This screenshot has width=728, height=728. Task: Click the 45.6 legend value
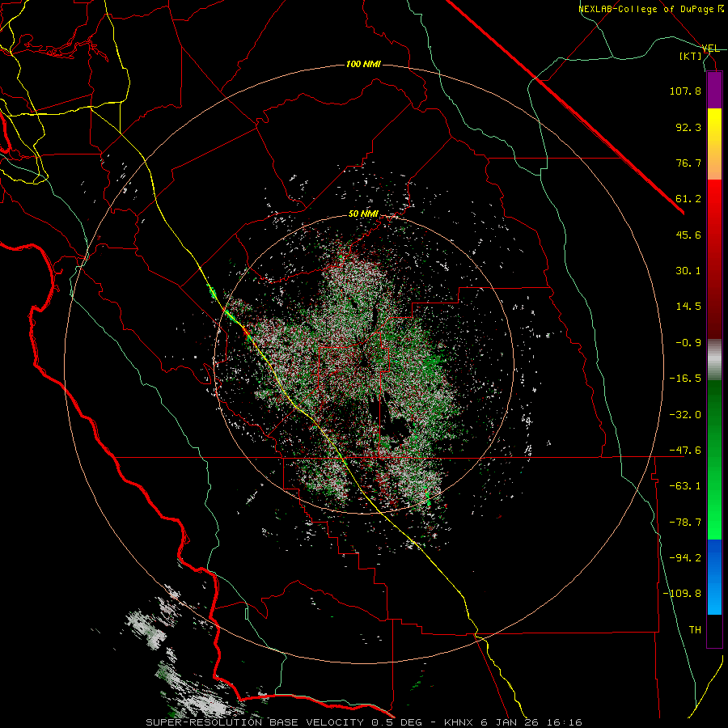688,235
